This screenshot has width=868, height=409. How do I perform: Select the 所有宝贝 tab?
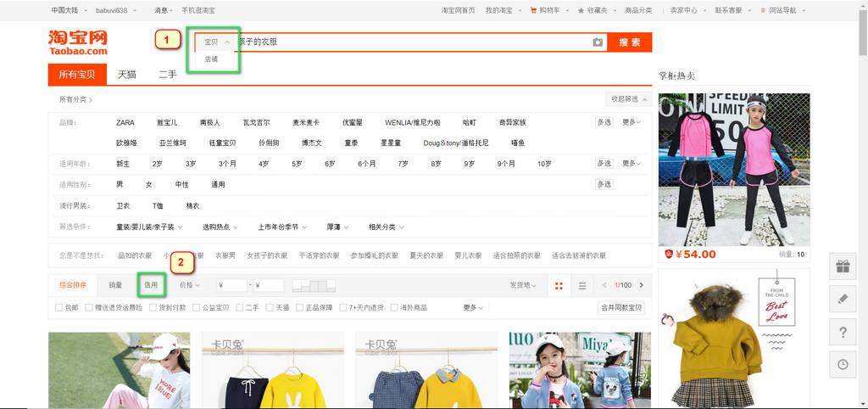[x=77, y=75]
